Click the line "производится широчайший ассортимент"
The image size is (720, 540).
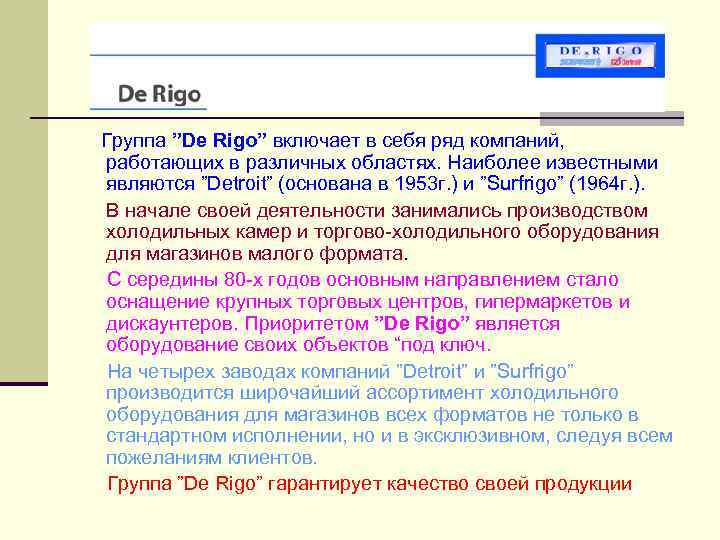coord(362,393)
